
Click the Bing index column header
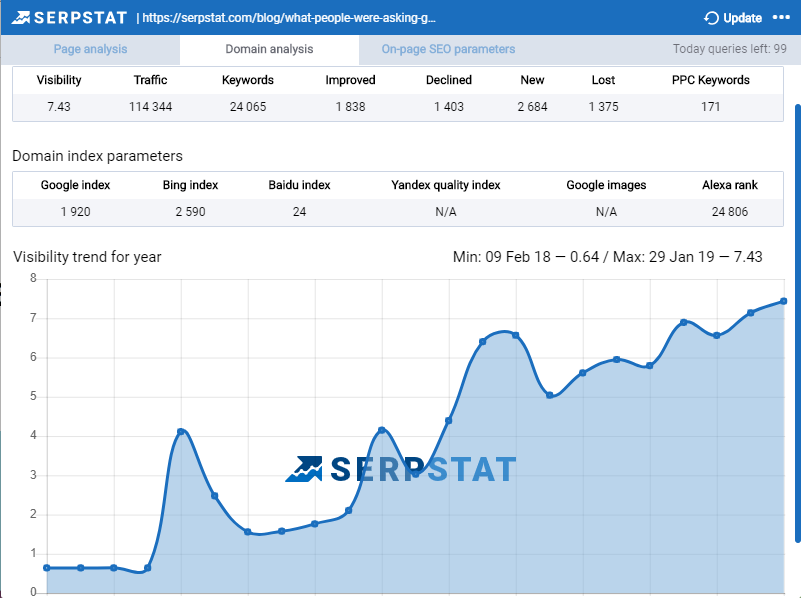click(x=190, y=185)
